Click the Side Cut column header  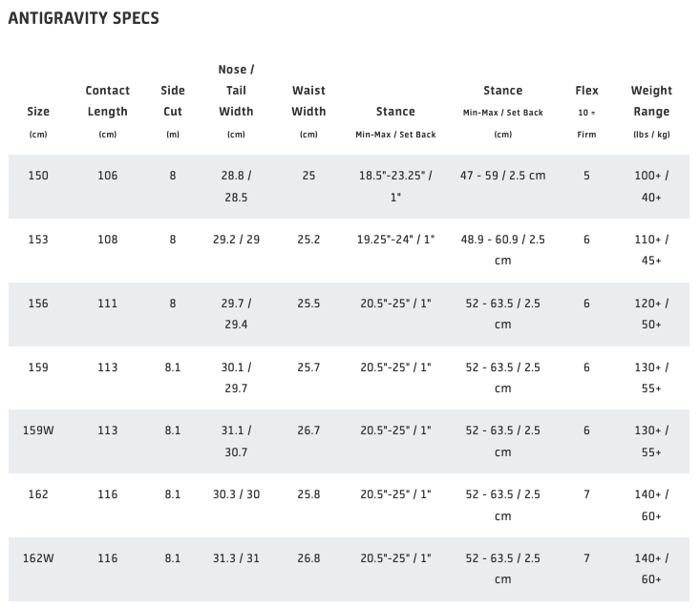[173, 101]
